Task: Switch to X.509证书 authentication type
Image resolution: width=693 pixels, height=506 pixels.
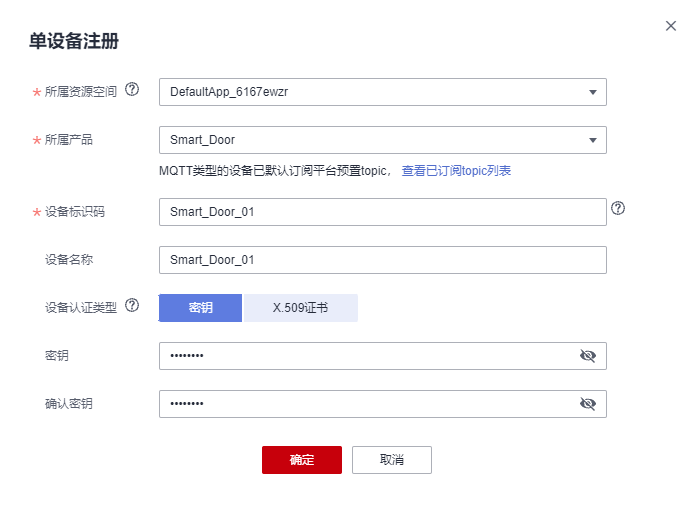Action: tap(300, 308)
